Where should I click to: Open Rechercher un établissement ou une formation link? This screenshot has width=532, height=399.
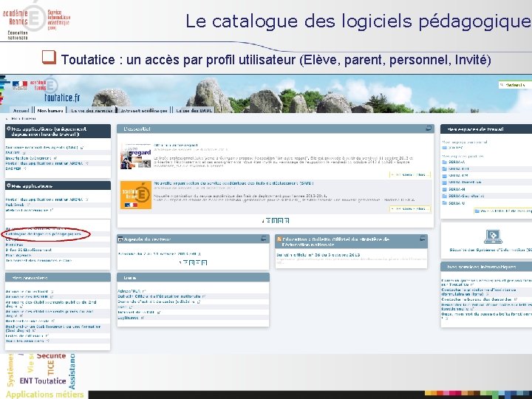pyautogui.click(x=53, y=328)
